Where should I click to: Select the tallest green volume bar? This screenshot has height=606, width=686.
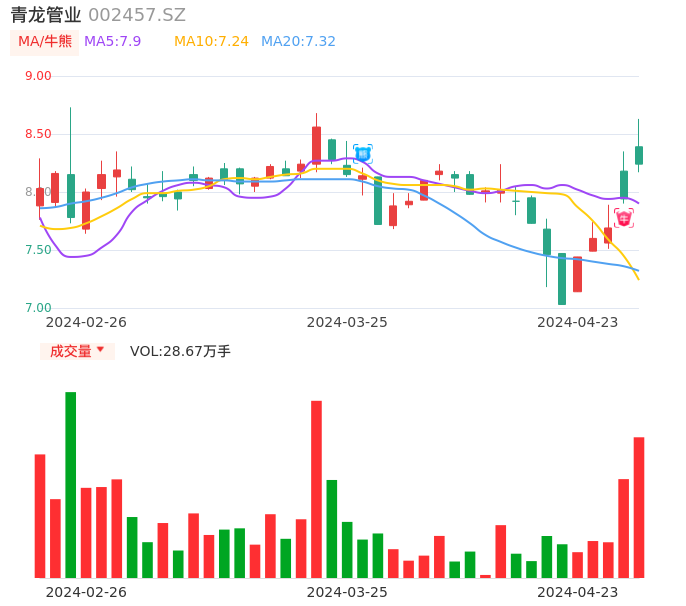71,484
